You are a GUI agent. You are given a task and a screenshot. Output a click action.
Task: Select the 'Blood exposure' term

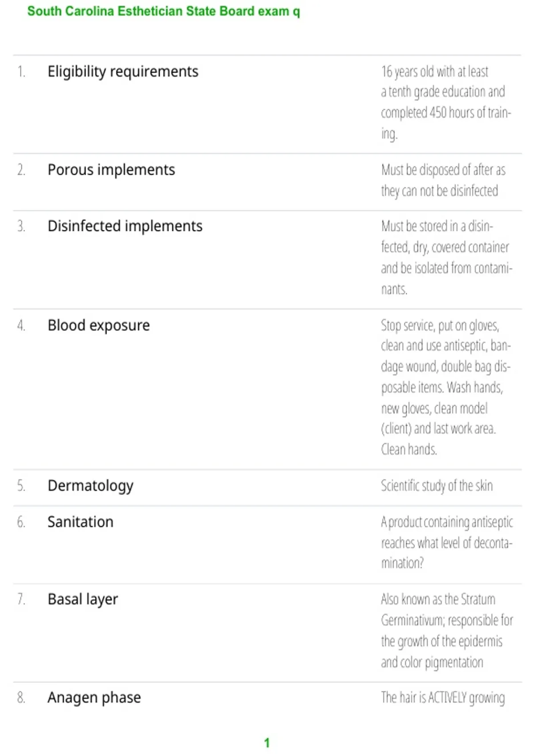pos(99,326)
